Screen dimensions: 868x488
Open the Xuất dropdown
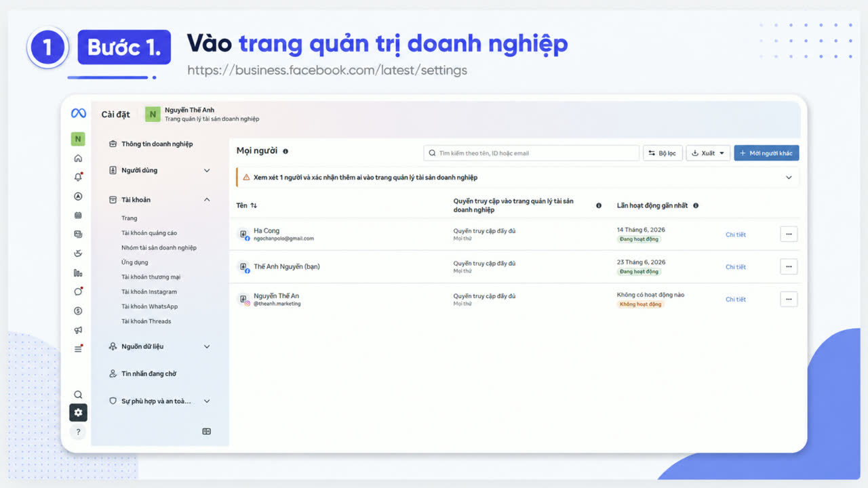[708, 153]
